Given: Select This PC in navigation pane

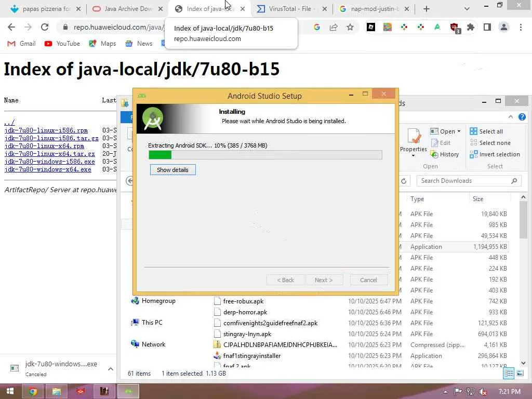Looking at the screenshot, I should click(x=147, y=323).
